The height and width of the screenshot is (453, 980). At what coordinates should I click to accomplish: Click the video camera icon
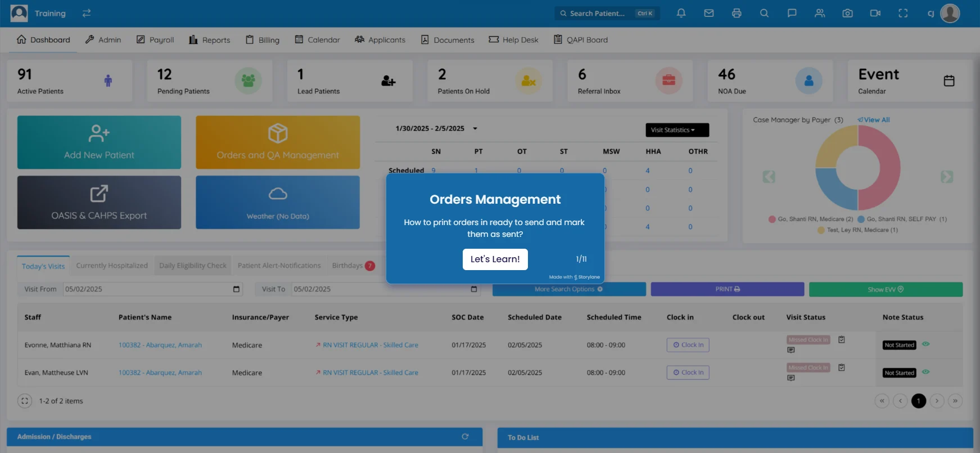[x=875, y=13]
